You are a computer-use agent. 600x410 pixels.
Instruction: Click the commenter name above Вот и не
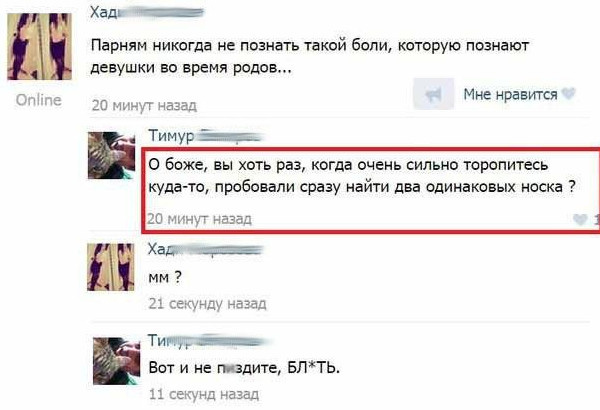[x=209, y=340]
